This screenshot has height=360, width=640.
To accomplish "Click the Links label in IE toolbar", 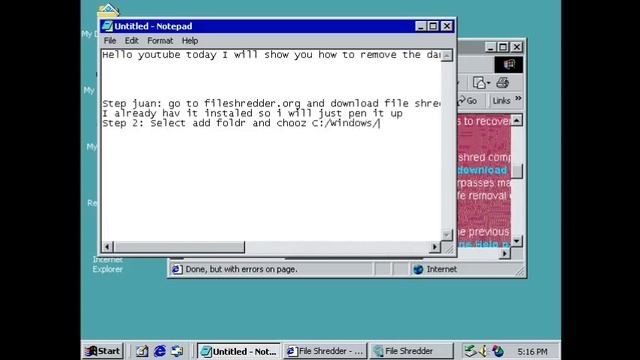I will point(501,101).
